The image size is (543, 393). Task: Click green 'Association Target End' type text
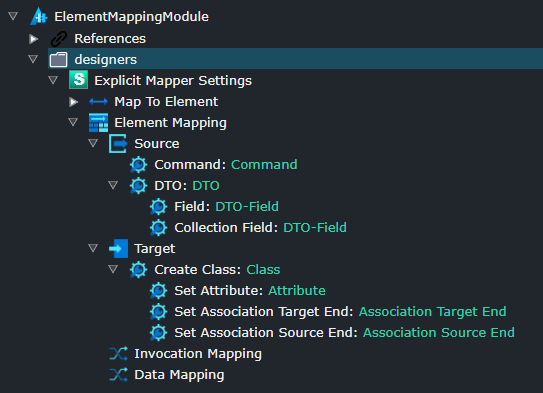(433, 312)
